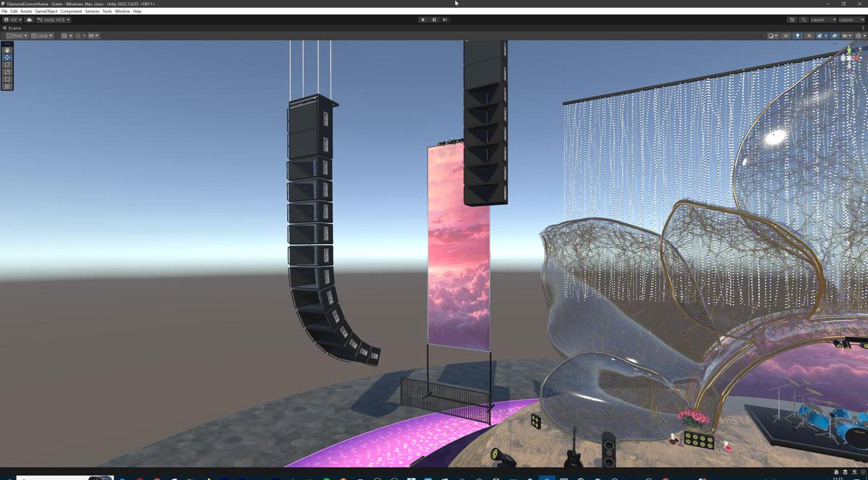Select the pink sky LED screen panel
Viewport: 868px width, 480px height.
pyautogui.click(x=459, y=248)
